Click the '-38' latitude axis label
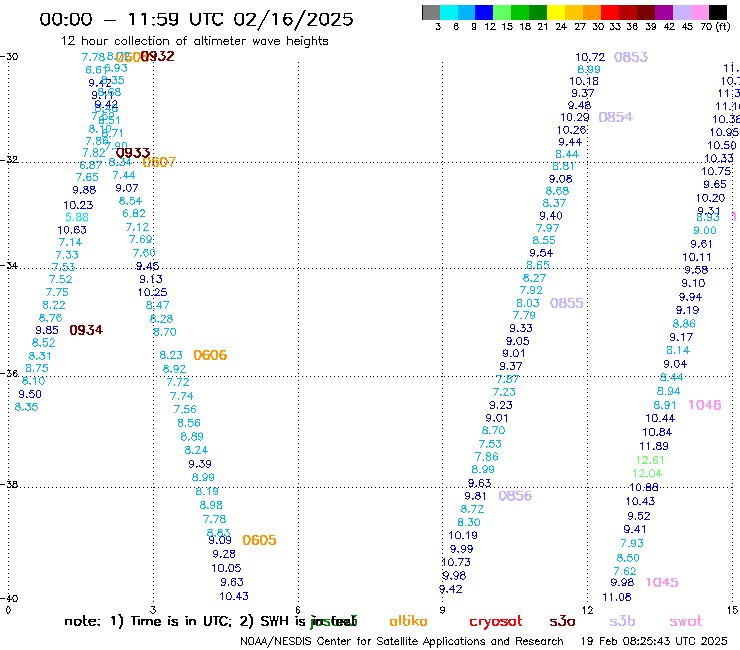This screenshot has width=740, height=650. pos(9,484)
